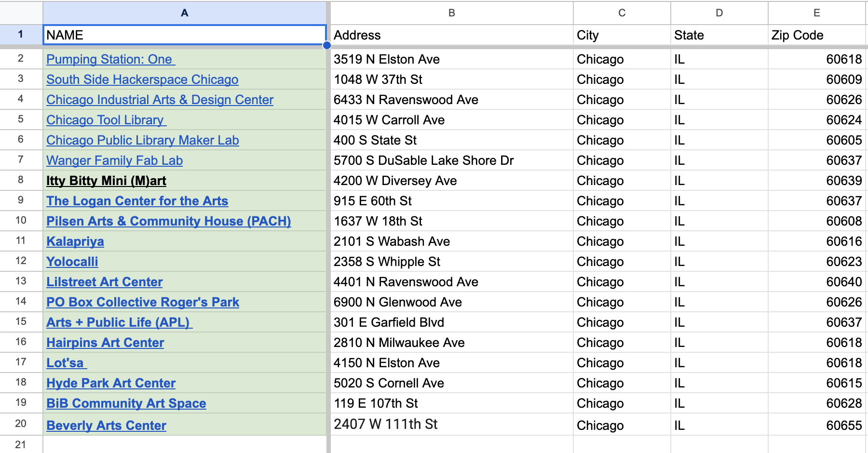The width and height of the screenshot is (868, 453).
Task: Select empty row 21 header
Action: point(21,445)
